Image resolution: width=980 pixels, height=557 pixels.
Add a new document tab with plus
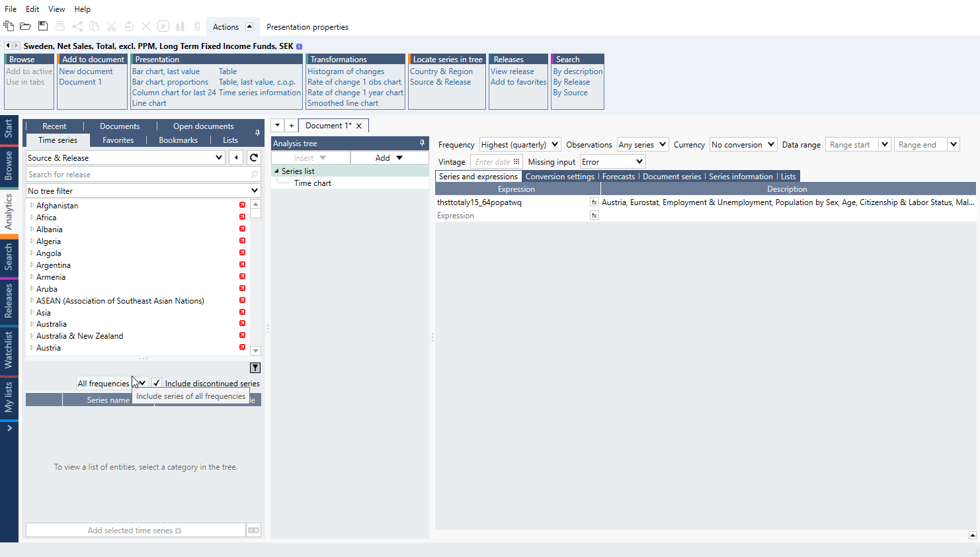click(291, 126)
